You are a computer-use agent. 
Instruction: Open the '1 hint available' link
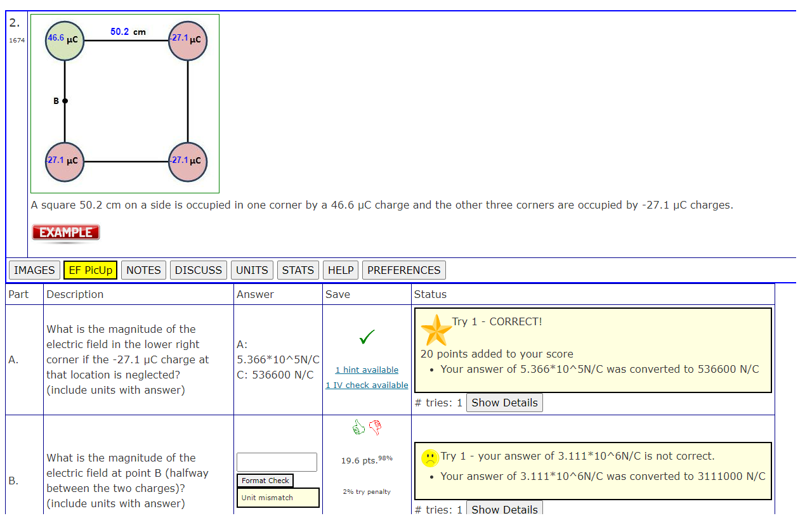pos(367,370)
